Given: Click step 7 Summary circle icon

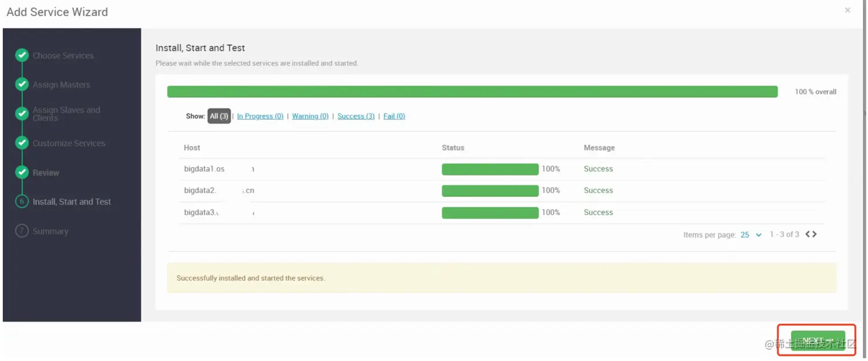Looking at the screenshot, I should tap(22, 231).
